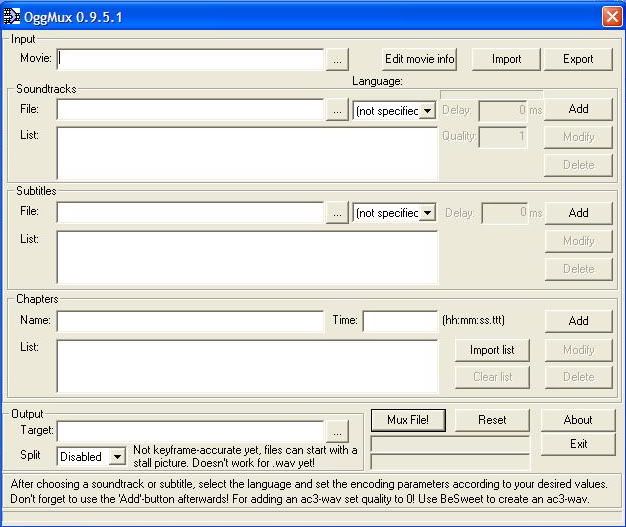Focus the chapter Time field
626x527 pixels.
pos(400,321)
